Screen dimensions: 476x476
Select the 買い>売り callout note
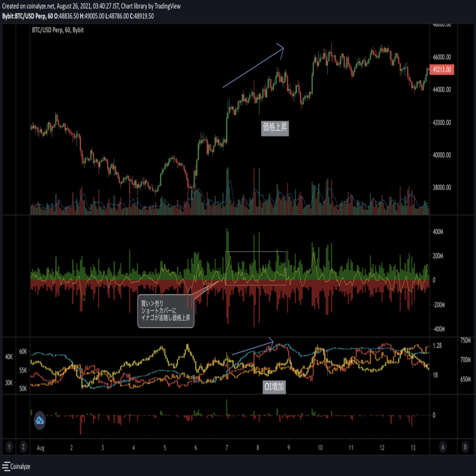click(x=166, y=311)
